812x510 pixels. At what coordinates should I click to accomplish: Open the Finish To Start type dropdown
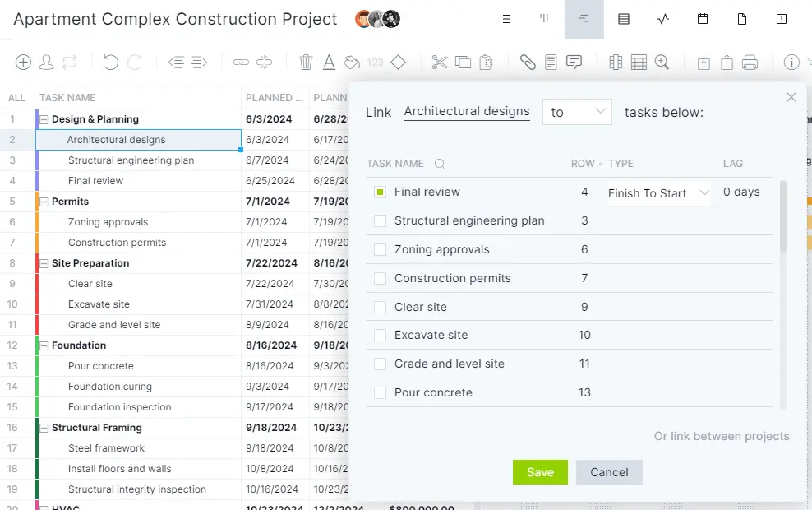[657, 193]
